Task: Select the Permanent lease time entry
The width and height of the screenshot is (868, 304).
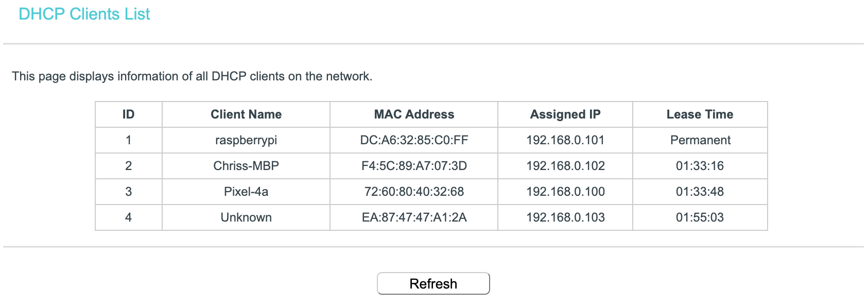Action: 700,140
